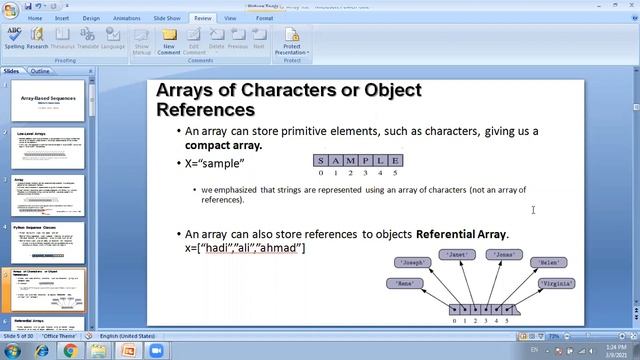
Task: Go to Next comment
Action: 259,38
